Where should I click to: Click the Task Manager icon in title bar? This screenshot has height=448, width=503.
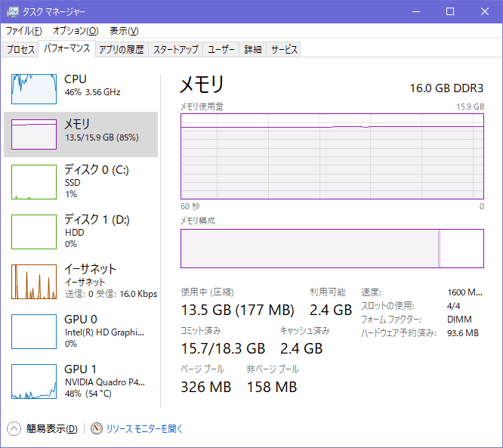click(13, 12)
